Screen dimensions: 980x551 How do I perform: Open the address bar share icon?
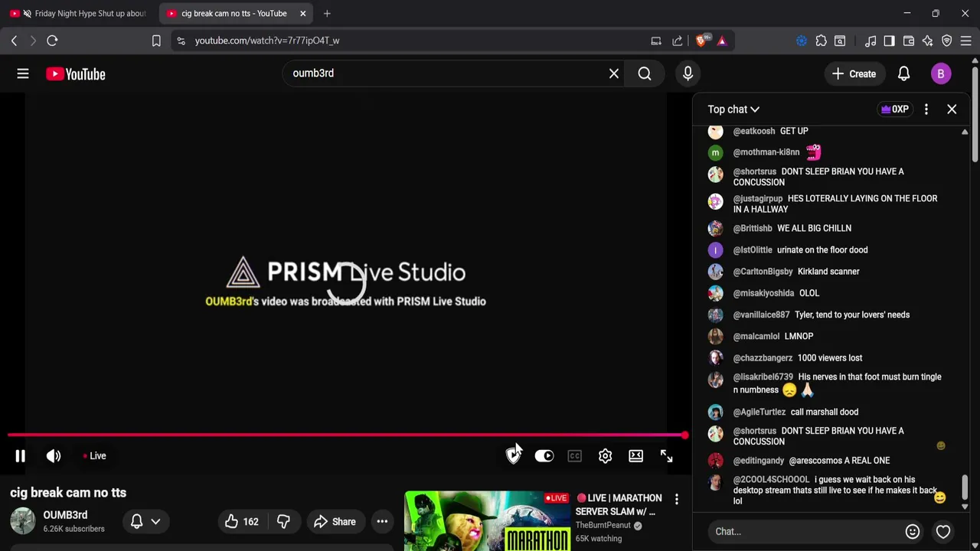678,41
